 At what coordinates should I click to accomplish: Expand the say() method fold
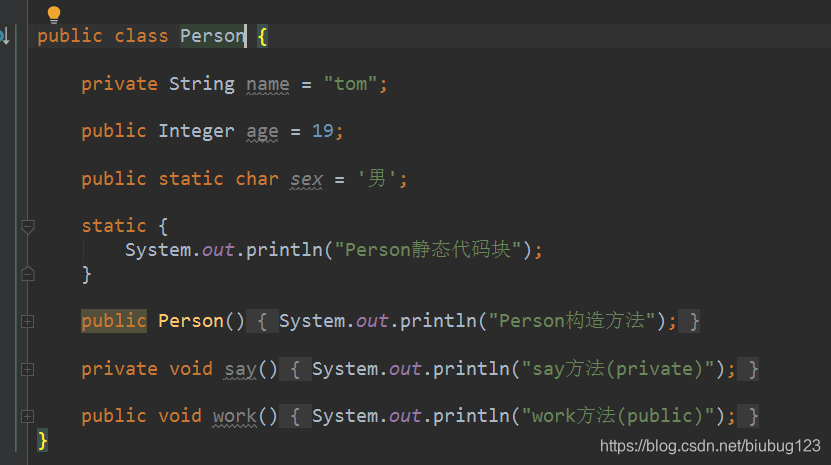coord(28,369)
